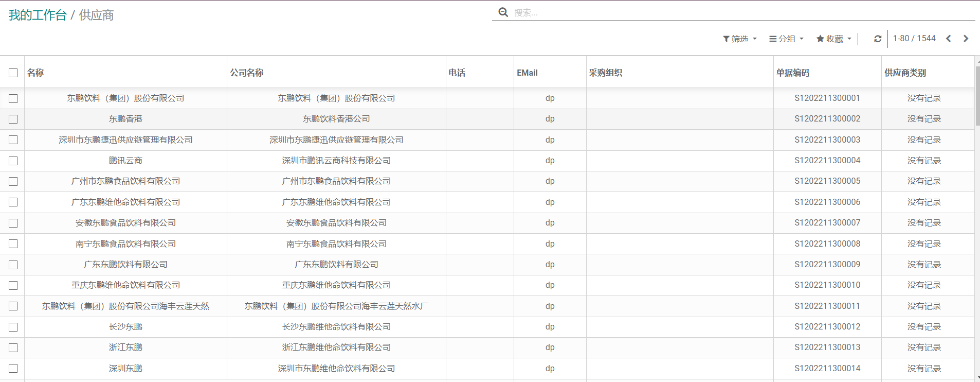
Task: Go to previous page arrow
Action: (x=949, y=39)
